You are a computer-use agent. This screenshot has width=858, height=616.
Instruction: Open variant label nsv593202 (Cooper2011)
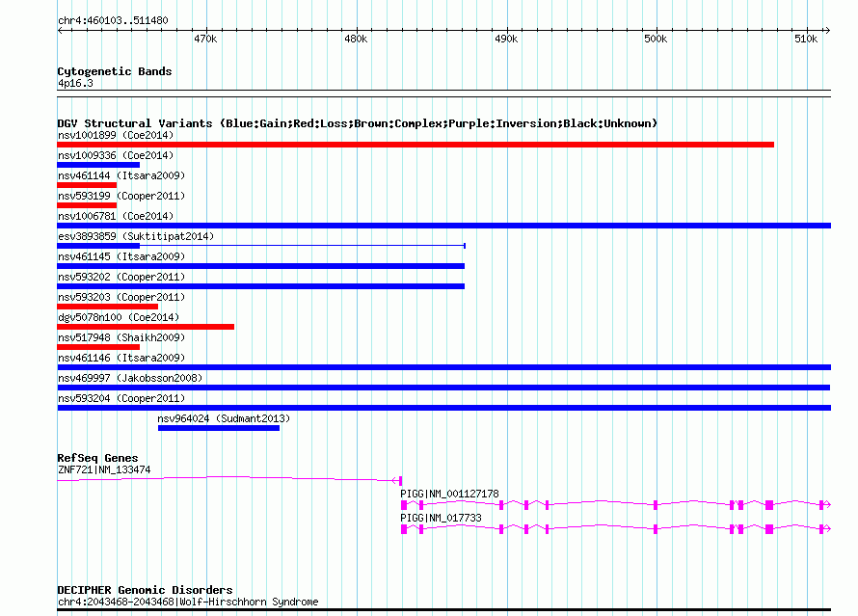pyautogui.click(x=121, y=277)
